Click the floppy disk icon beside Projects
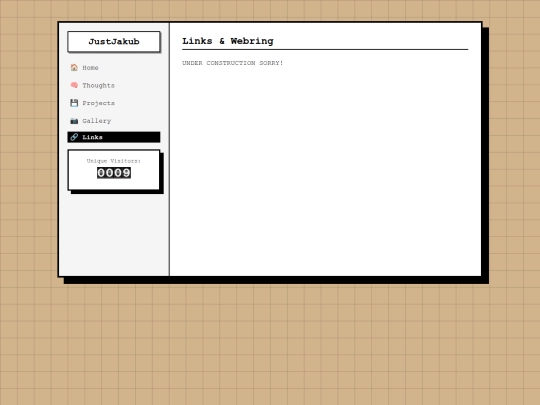The height and width of the screenshot is (405, 540). (x=74, y=103)
